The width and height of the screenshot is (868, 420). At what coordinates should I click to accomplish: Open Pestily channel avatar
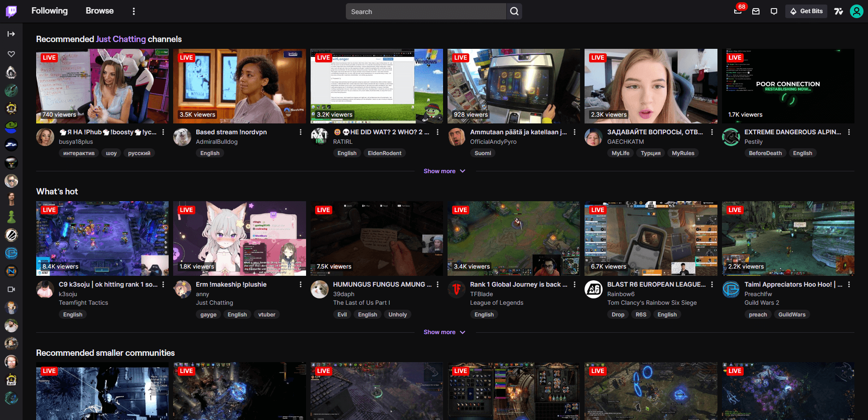[x=731, y=137]
